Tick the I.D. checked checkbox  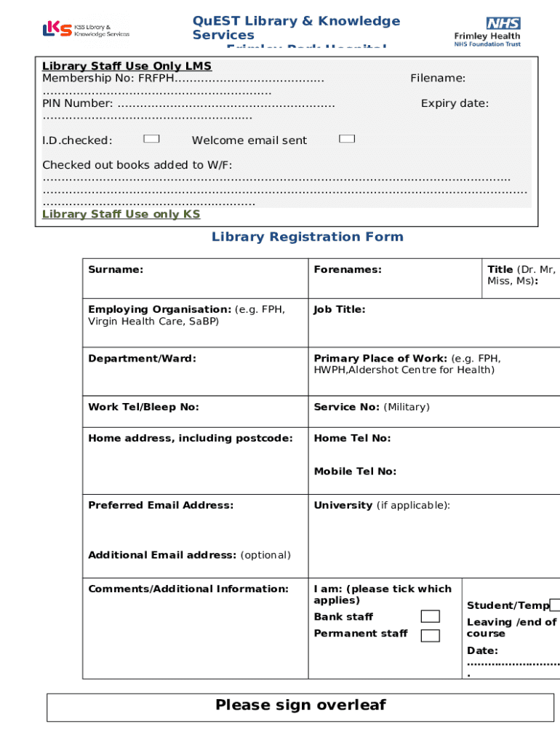(151, 139)
